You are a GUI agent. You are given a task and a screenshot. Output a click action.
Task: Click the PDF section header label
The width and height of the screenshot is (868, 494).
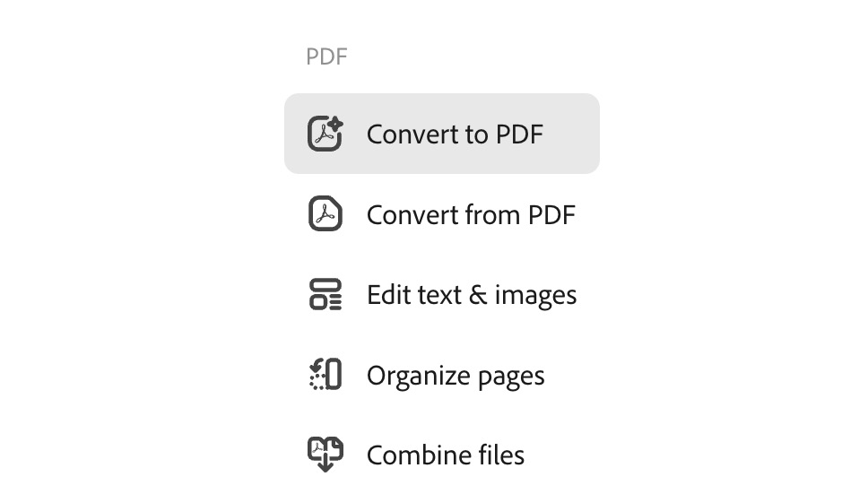(326, 56)
